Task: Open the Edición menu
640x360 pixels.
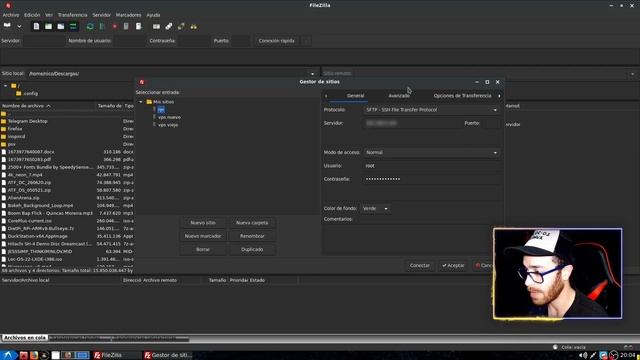Action: point(32,15)
